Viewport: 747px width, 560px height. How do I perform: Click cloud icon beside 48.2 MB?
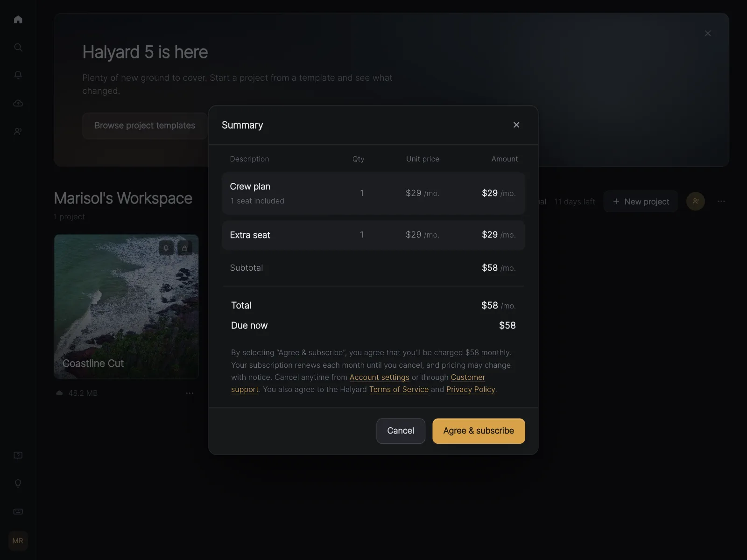click(x=59, y=393)
